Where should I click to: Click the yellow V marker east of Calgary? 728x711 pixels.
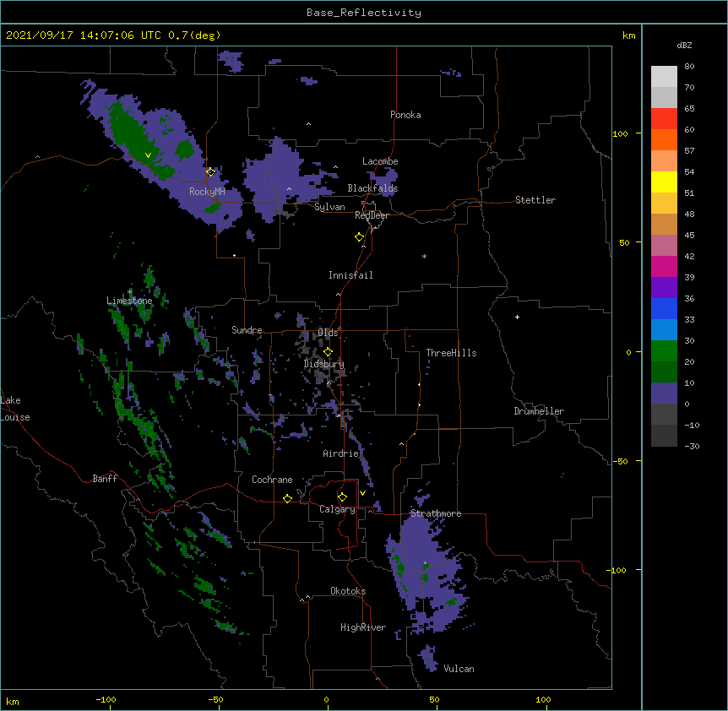[362, 493]
